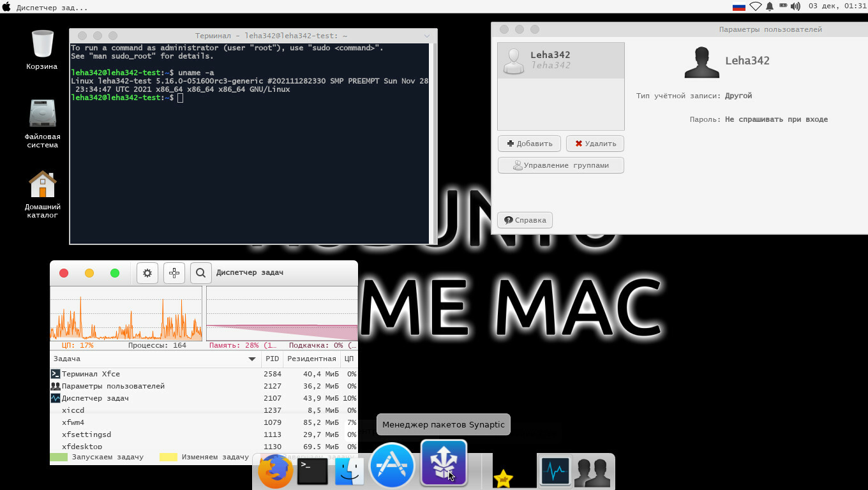
Task: Sort processes by ЦП column
Action: pos(349,359)
